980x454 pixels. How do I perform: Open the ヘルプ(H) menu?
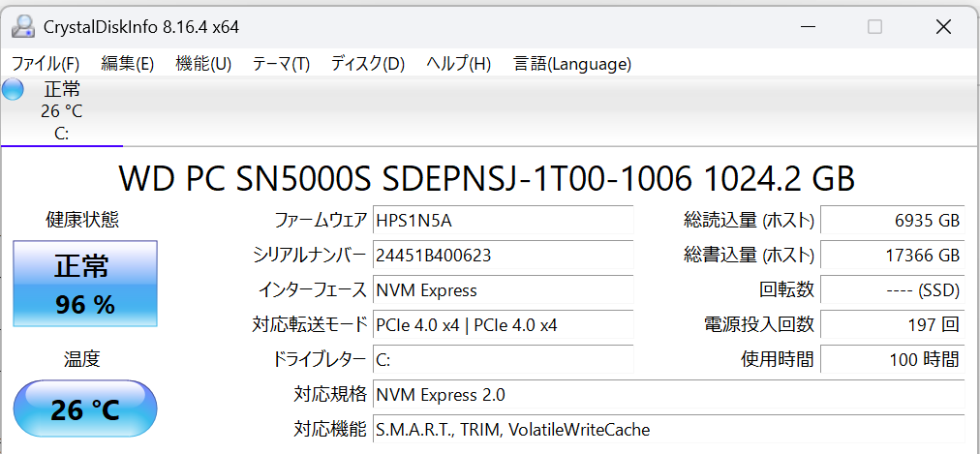click(x=458, y=64)
